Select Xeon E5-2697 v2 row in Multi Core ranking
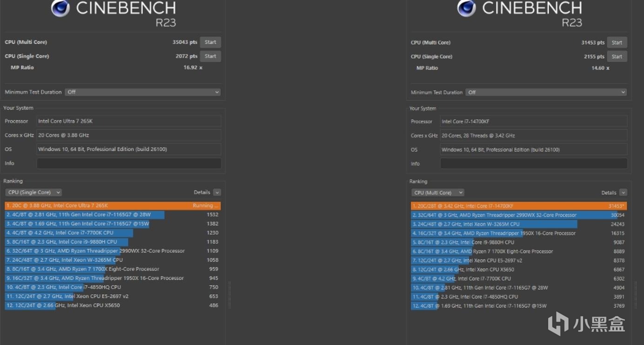Viewport: 644px width, 345px height. click(519, 260)
